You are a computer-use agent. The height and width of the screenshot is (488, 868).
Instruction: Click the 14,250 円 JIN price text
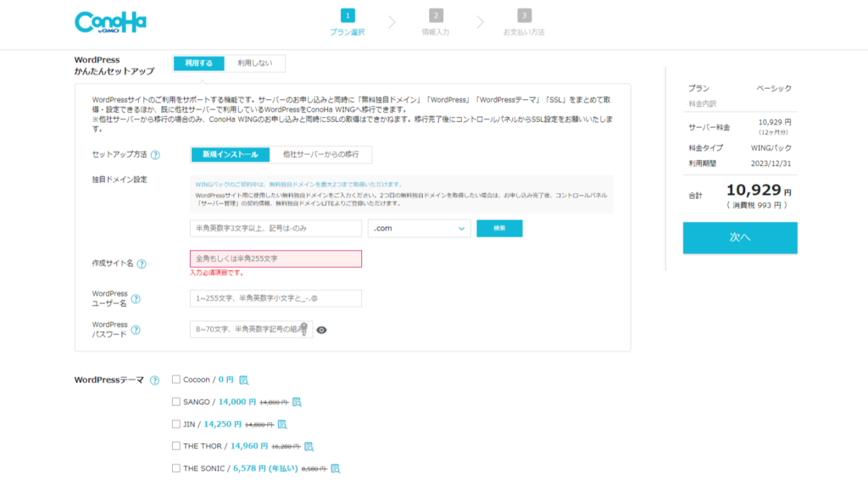point(223,424)
